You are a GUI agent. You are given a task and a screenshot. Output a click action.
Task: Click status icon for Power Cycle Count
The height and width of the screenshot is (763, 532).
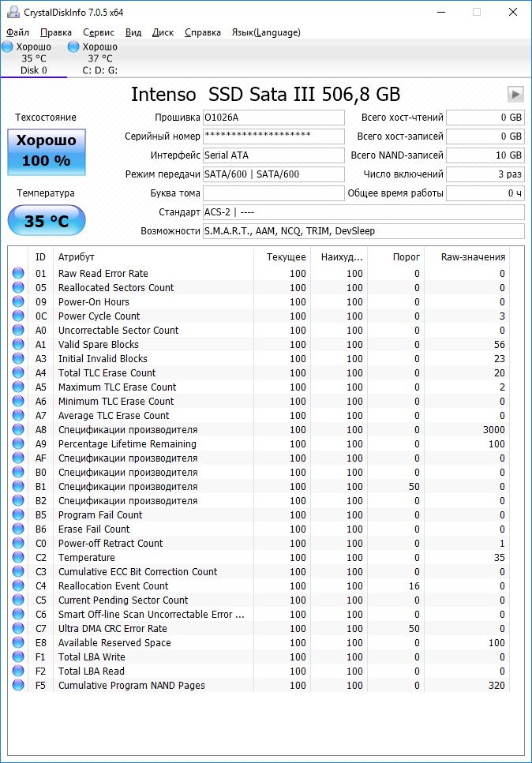(18, 316)
